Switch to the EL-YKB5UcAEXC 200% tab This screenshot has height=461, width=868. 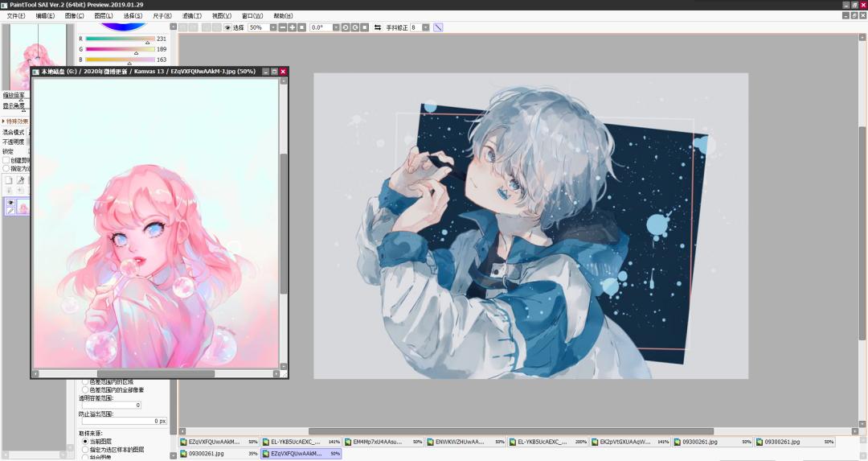pyautogui.click(x=549, y=442)
